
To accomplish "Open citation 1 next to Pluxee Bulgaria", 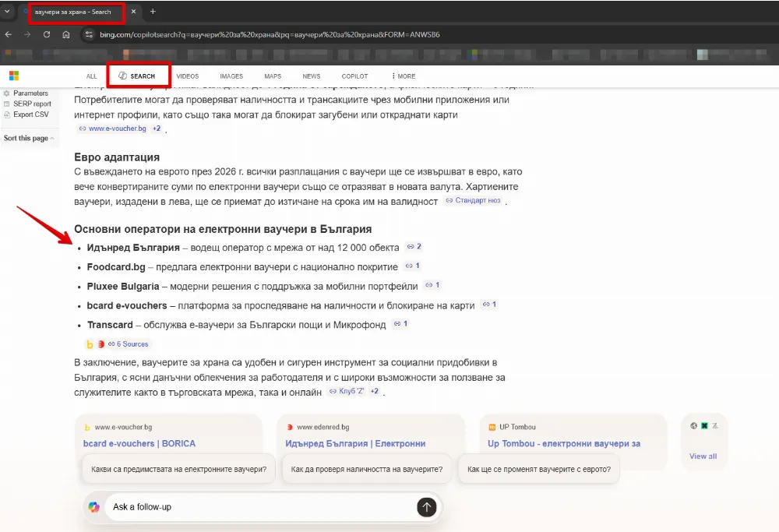I will tap(432, 285).
